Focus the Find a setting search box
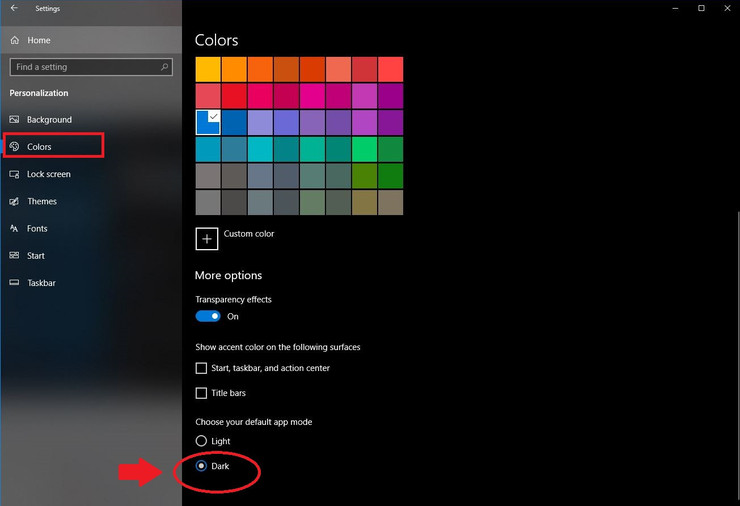 click(x=91, y=67)
